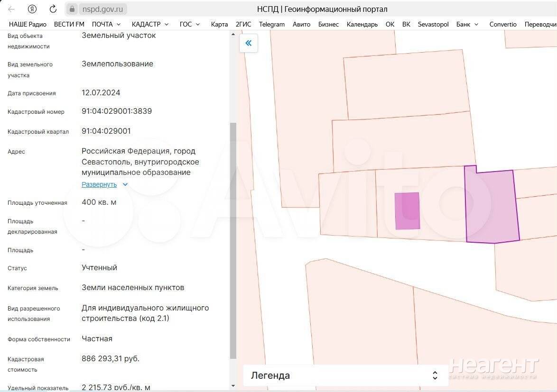This screenshot has width=557, height=392.
Task: Click the nspd.gov.ru address field
Action: point(102,9)
